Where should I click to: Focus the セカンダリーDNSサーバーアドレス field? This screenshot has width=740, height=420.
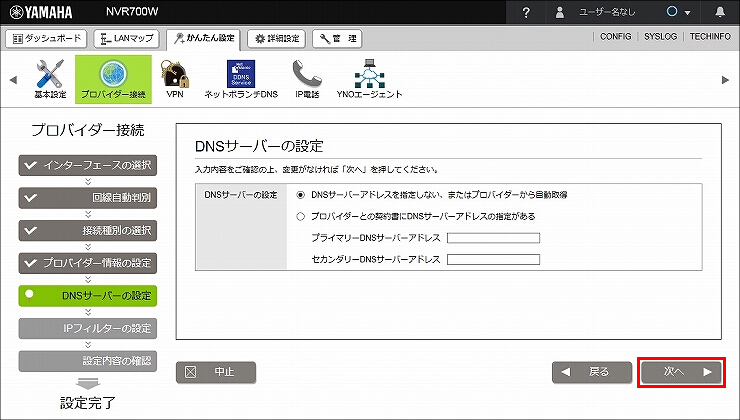(493, 259)
